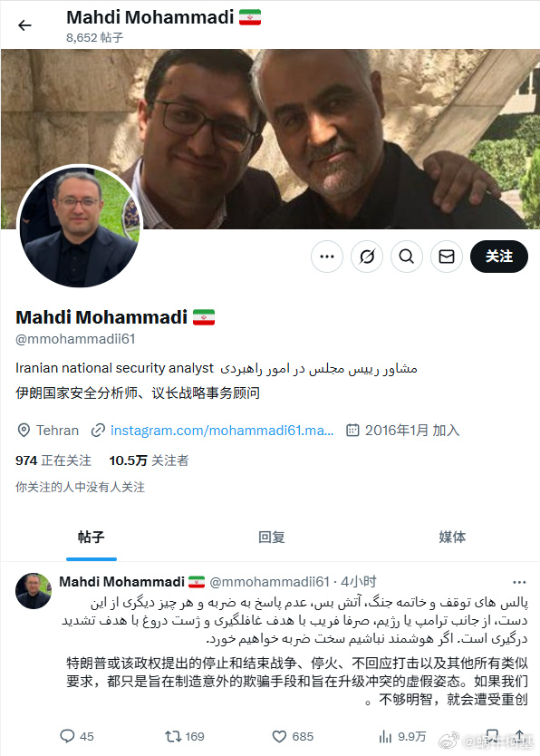Send a message via envelope icon
The height and width of the screenshot is (756, 540).
click(x=447, y=257)
